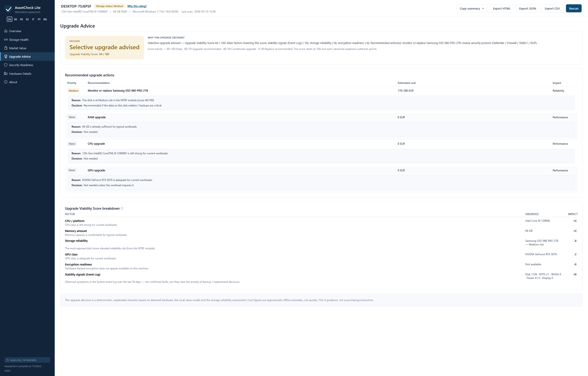Screen dimensions: 588x376
Task: Select the GPU upgrade recommendation title
Action: coord(96,170)
